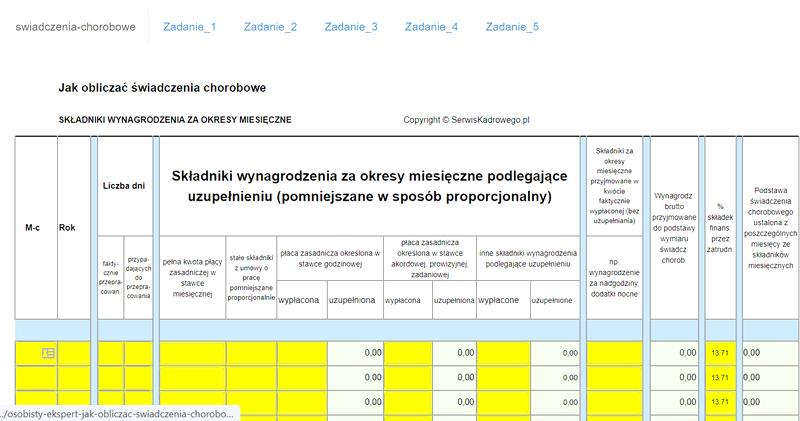The height and width of the screenshot is (421, 800).
Task: Click 'SKŁADNIKI WYNAGRODZENIA ZA OKRESY MIESIĘCZNE' subtitle
Action: coord(175,120)
